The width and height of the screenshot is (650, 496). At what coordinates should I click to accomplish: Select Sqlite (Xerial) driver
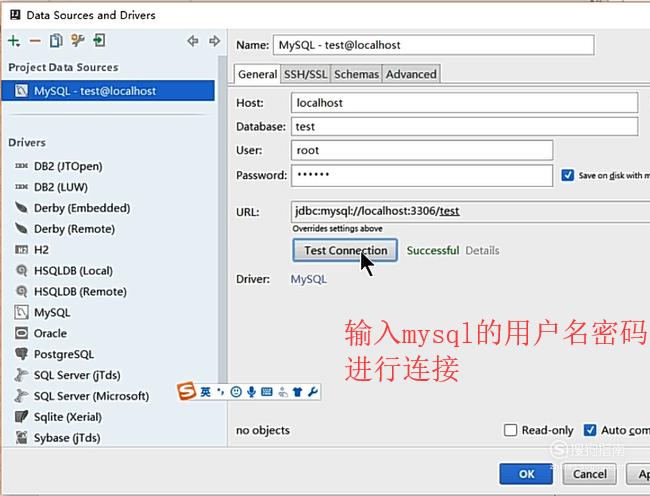[x=68, y=417]
